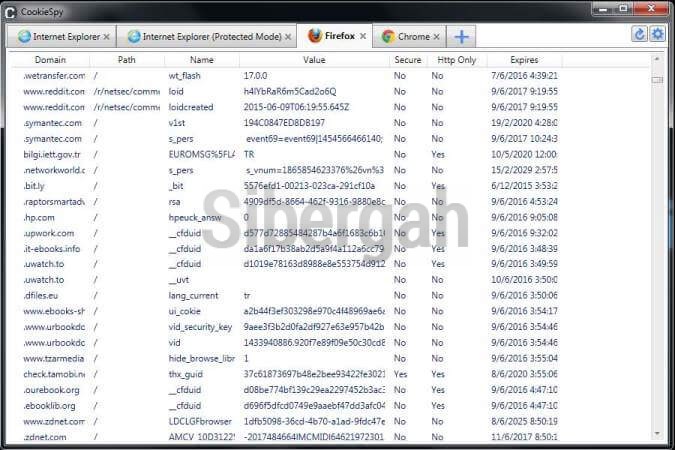
Task: Click the CookieSpy app icon in title bar
Action: click(x=10, y=12)
